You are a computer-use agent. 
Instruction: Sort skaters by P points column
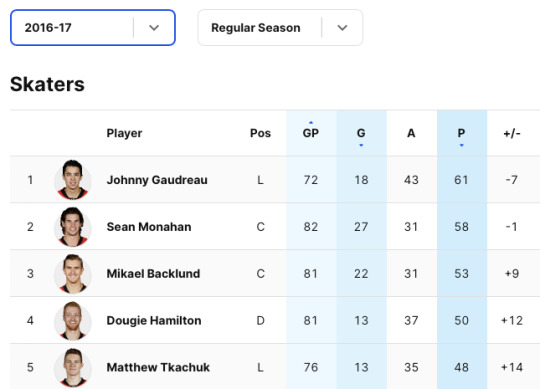pyautogui.click(x=461, y=133)
